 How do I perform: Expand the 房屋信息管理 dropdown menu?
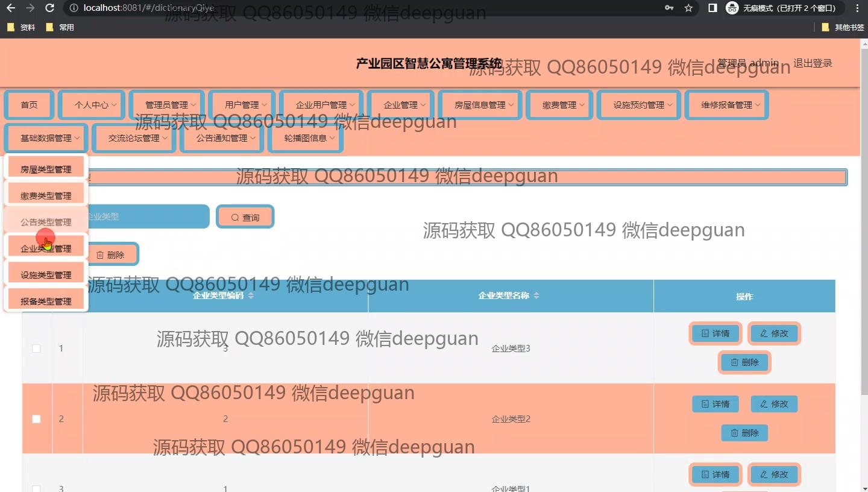tap(480, 105)
